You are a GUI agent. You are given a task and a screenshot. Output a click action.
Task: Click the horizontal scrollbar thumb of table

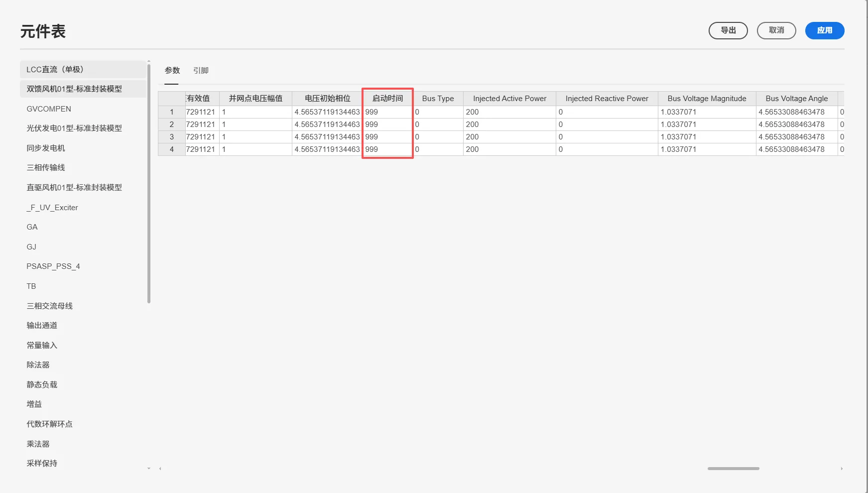[x=733, y=469]
